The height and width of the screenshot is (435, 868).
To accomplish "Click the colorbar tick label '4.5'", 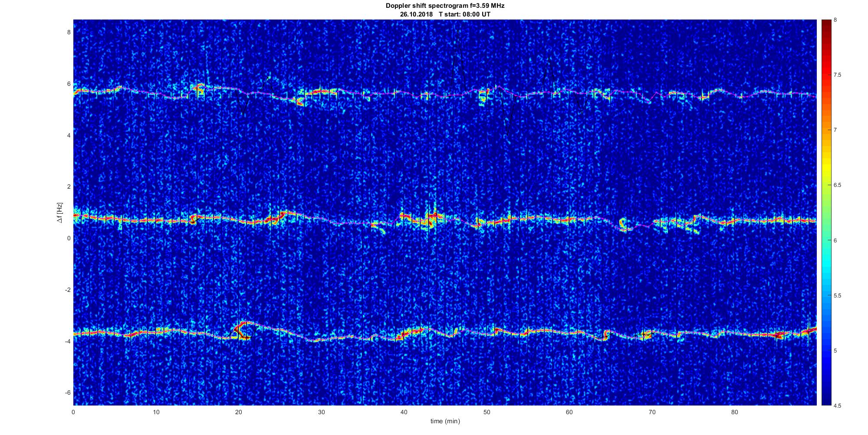I will (838, 406).
